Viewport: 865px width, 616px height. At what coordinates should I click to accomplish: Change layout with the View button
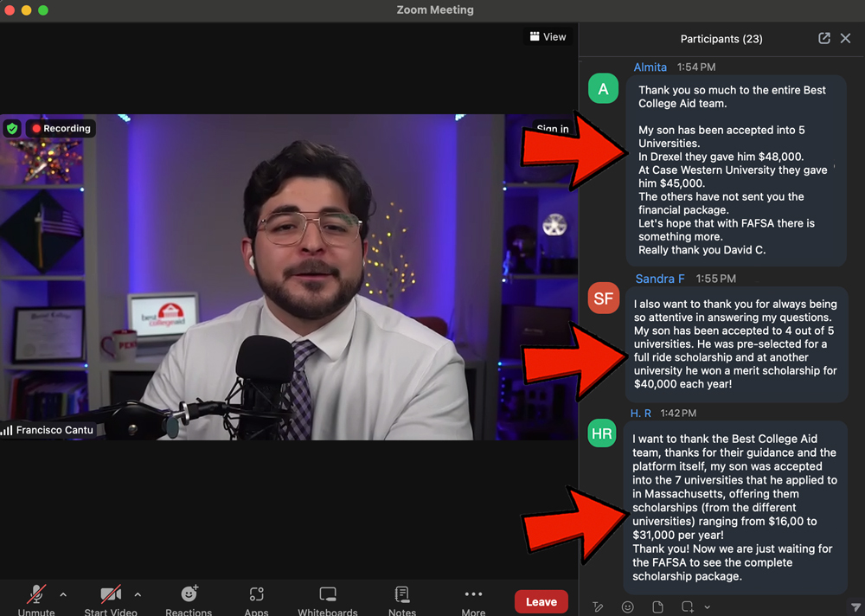pyautogui.click(x=548, y=36)
